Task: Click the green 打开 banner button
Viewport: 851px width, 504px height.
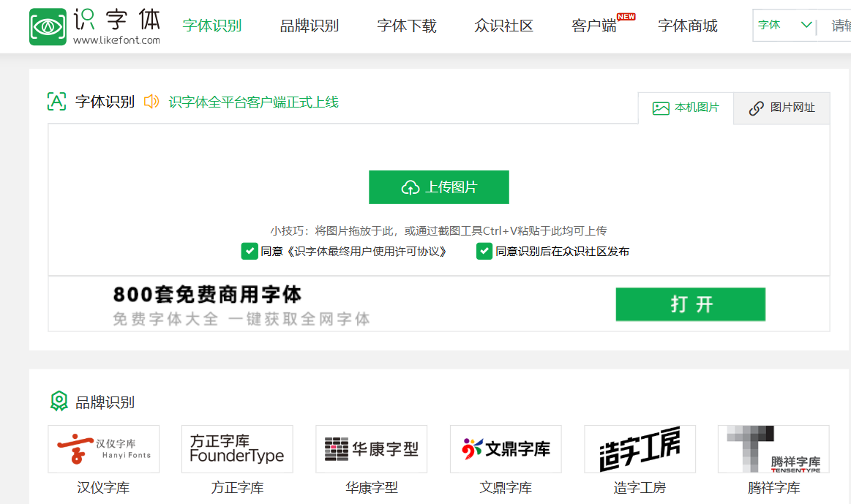Action: click(690, 304)
